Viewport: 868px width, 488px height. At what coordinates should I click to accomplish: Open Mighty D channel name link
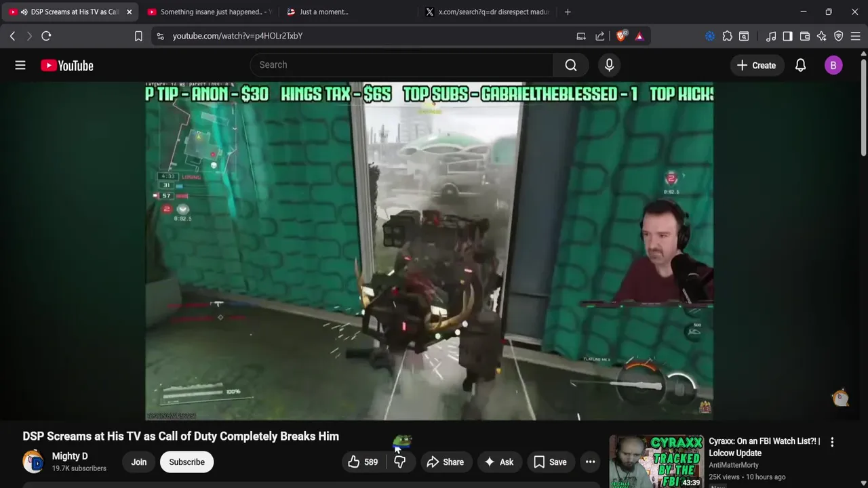coord(70,456)
